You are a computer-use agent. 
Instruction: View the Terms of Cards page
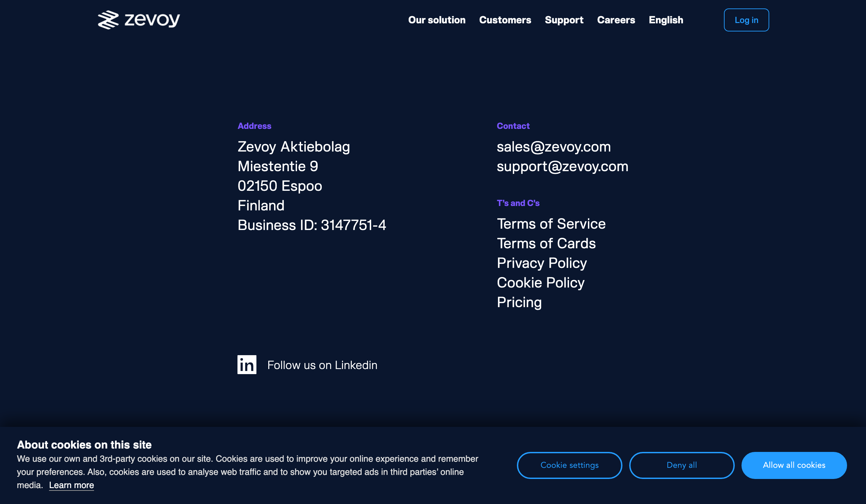(x=546, y=243)
